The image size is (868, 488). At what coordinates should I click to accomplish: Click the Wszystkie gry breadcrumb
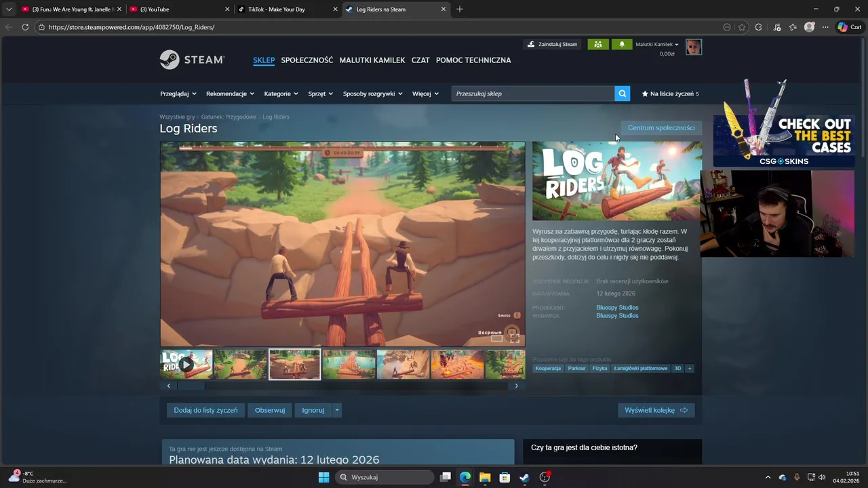point(177,117)
